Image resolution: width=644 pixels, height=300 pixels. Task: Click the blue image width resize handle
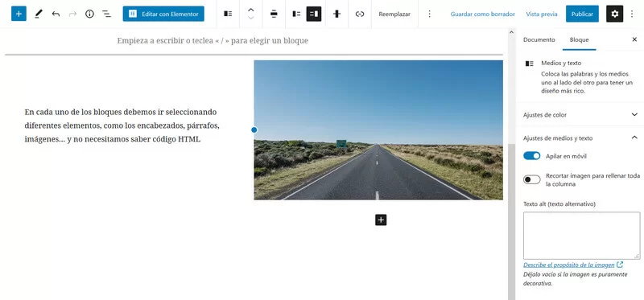tap(254, 129)
